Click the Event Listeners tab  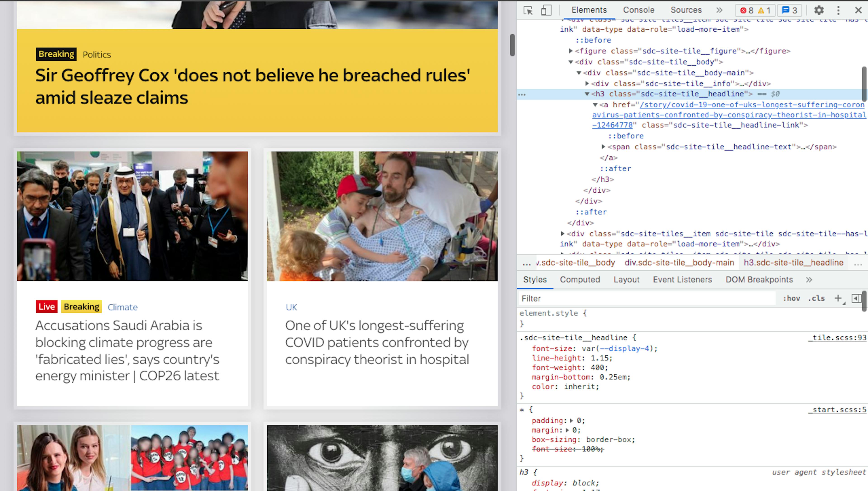click(x=682, y=279)
